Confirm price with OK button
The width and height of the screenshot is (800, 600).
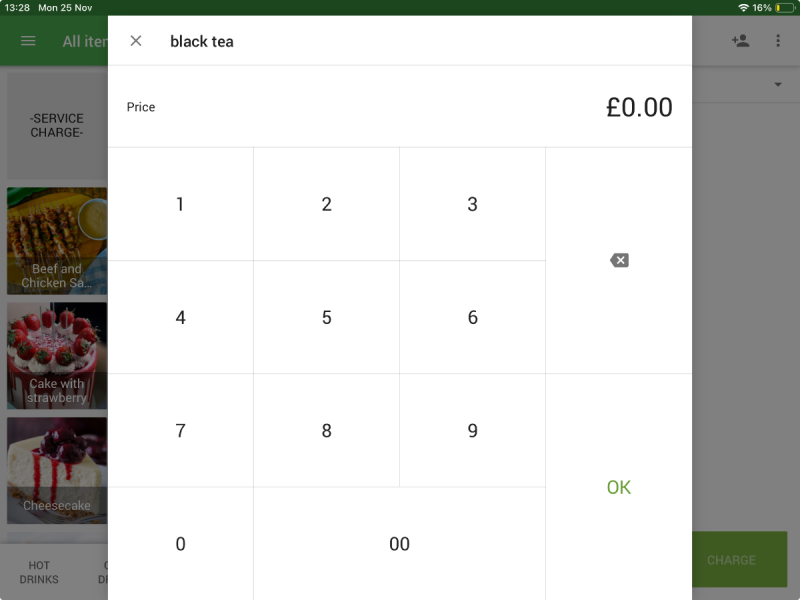(619, 487)
